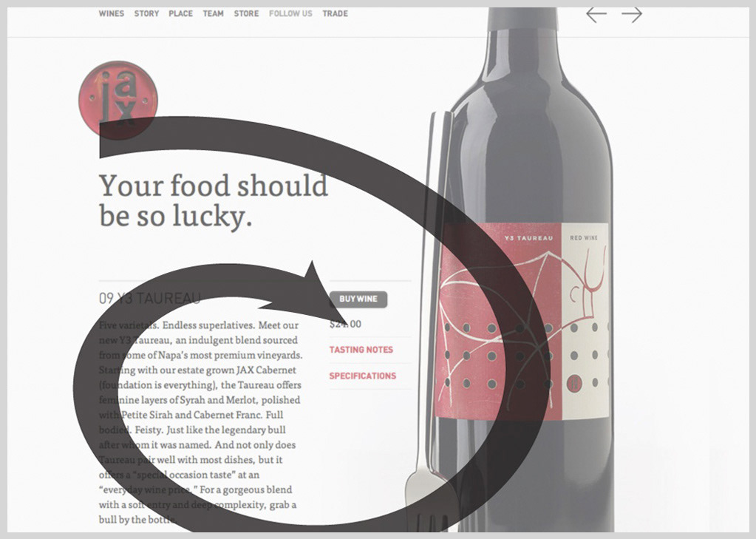Screen dimensions: 756x539
Task: Open the TASTING NOTES link
Action: pyautogui.click(x=361, y=350)
